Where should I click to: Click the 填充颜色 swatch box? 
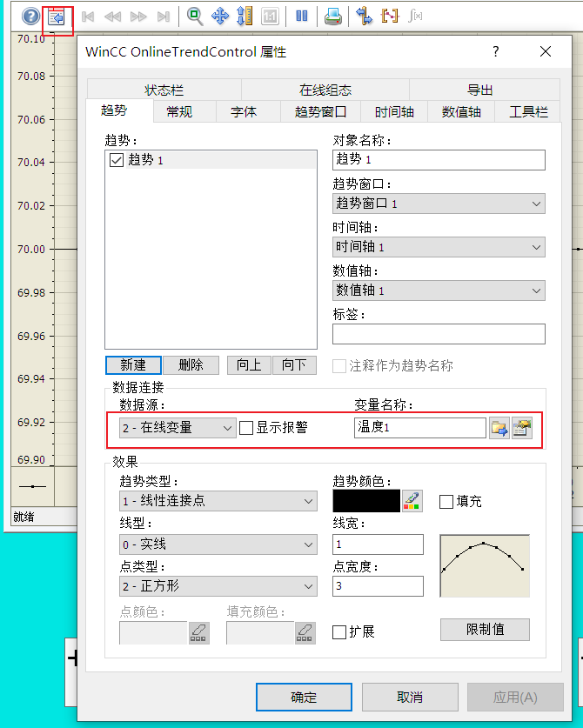tap(260, 633)
